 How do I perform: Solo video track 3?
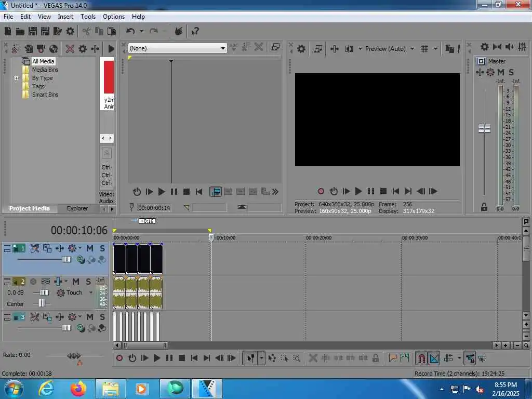(102, 317)
